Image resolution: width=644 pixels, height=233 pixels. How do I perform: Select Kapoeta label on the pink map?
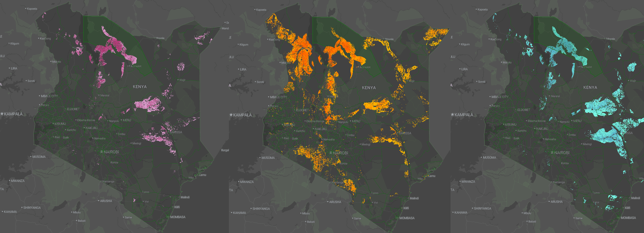click(32, 9)
